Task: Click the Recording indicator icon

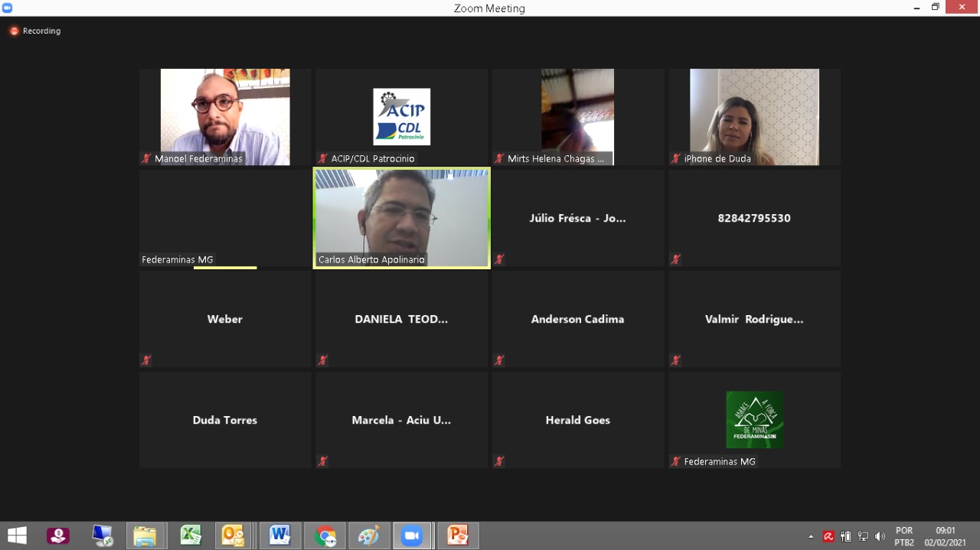Action: 14,31
